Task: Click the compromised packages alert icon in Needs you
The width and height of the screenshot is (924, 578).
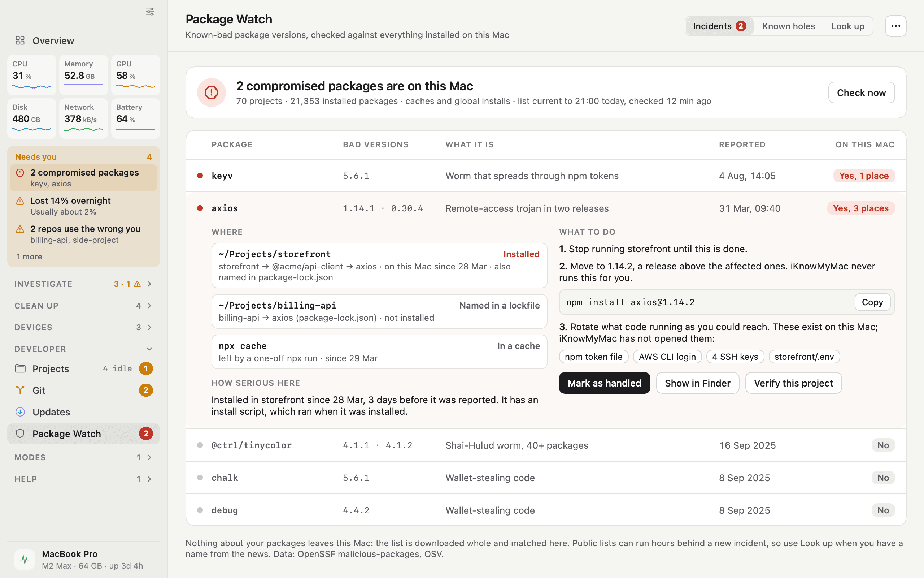Action: tap(20, 173)
